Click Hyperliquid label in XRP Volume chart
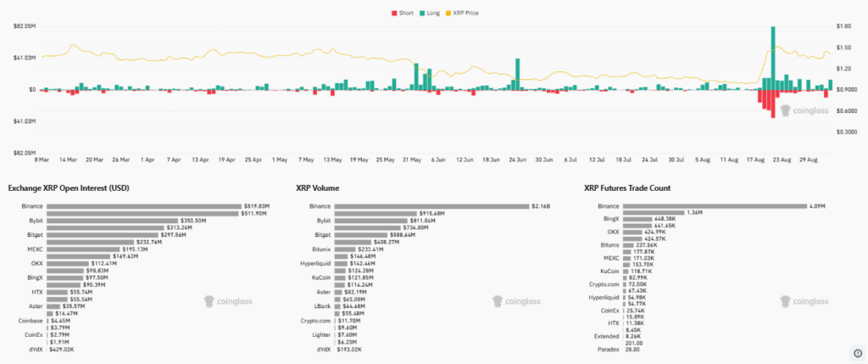The image size is (868, 364). pyautogui.click(x=315, y=264)
